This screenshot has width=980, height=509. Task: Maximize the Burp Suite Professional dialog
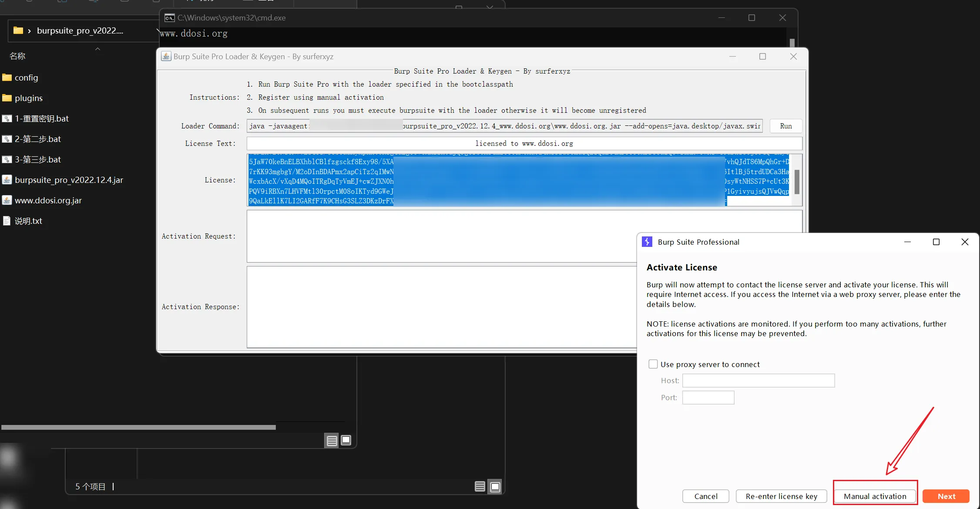(936, 242)
